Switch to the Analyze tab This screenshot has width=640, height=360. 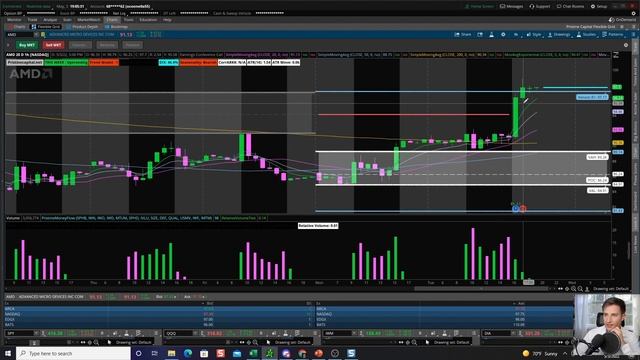pos(50,20)
